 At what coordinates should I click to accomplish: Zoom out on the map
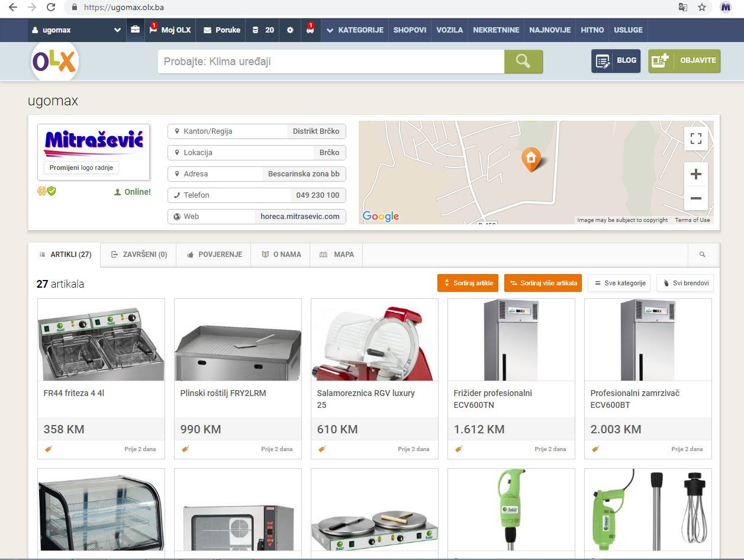[x=696, y=198]
